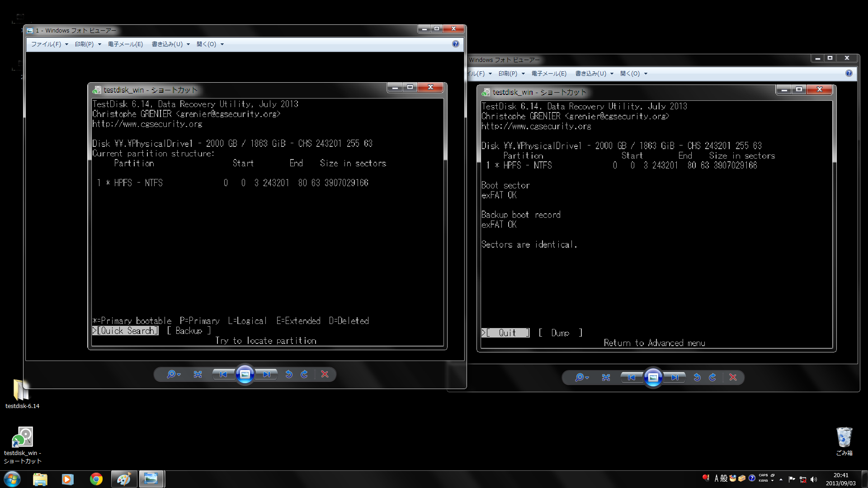Rotate counterclockwise in left photo viewer
This screenshot has height=488, width=868.
click(x=289, y=374)
